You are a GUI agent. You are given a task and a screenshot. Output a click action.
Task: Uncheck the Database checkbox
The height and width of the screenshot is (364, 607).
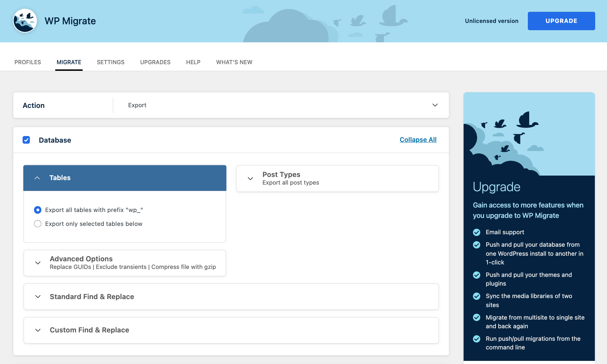click(x=26, y=140)
